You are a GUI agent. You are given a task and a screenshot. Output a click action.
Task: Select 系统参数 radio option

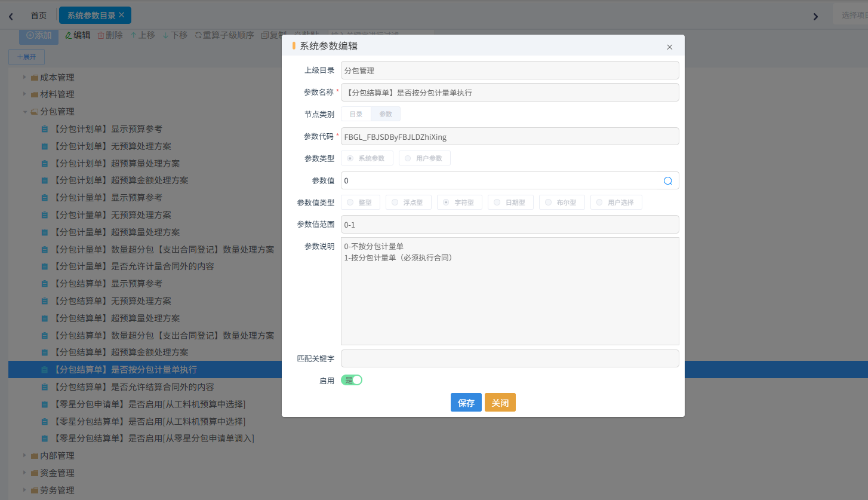tap(367, 158)
